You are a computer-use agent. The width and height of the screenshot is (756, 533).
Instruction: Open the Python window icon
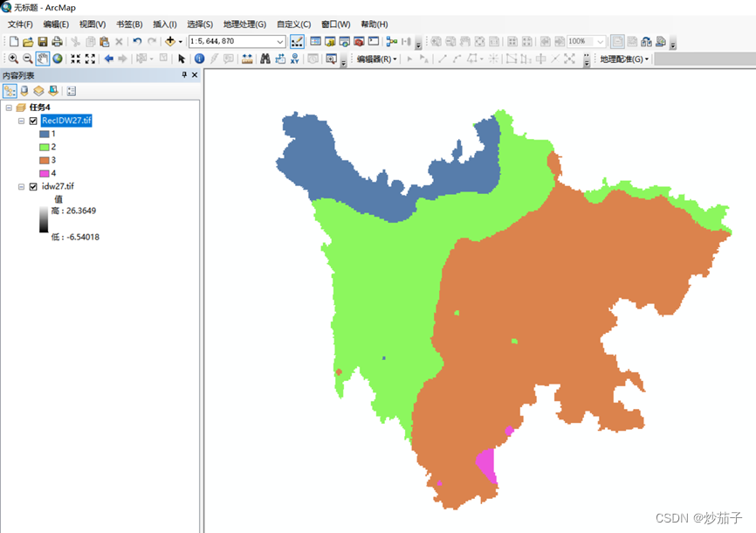coord(374,42)
